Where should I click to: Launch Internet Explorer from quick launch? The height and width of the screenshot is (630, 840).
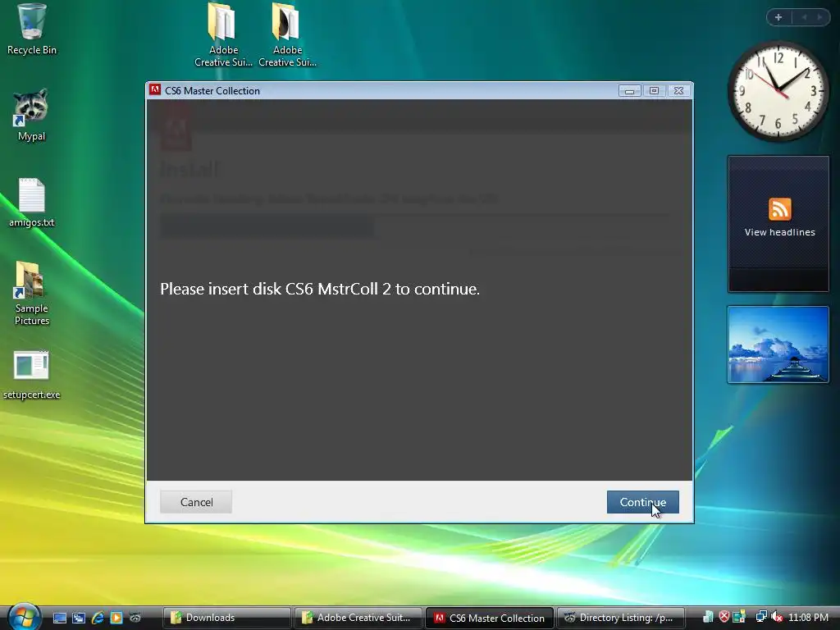coord(98,618)
